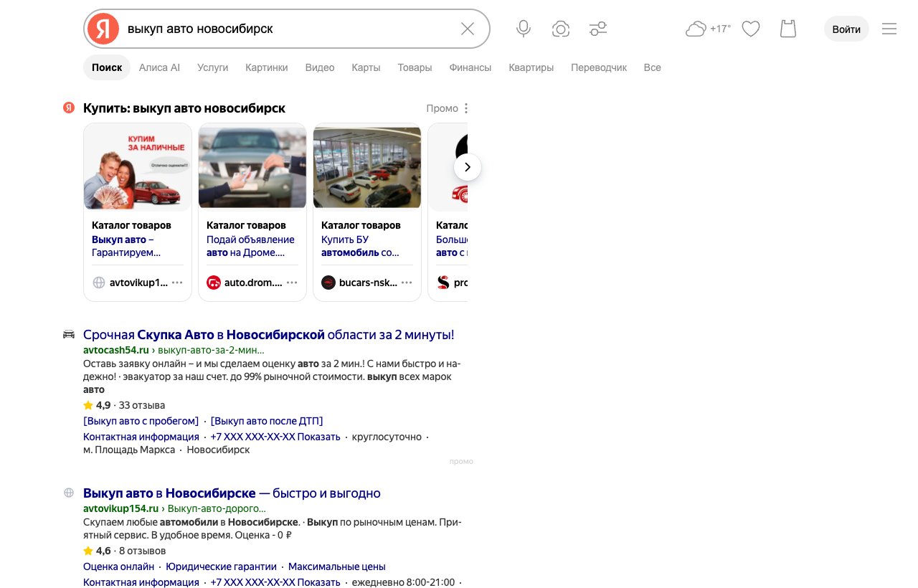Open avtocash54 Контактная информация link
Image resolution: width=918 pixels, height=588 pixels.
(141, 437)
